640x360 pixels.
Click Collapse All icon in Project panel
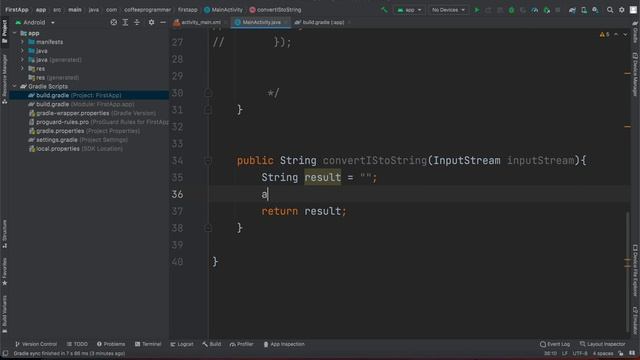click(137, 22)
